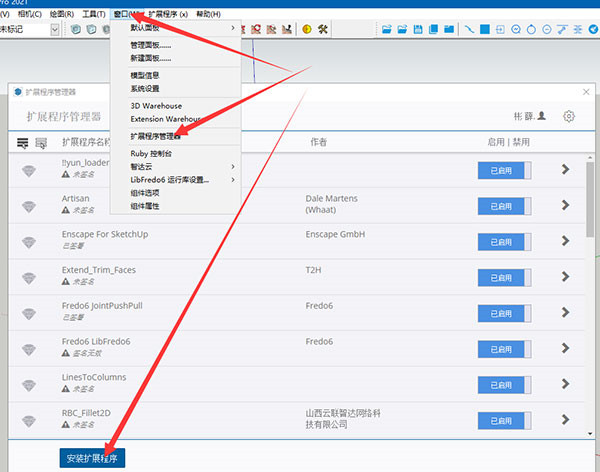Select Ruby console menu entry
Image resolution: width=600 pixels, height=472 pixels.
pyautogui.click(x=151, y=154)
